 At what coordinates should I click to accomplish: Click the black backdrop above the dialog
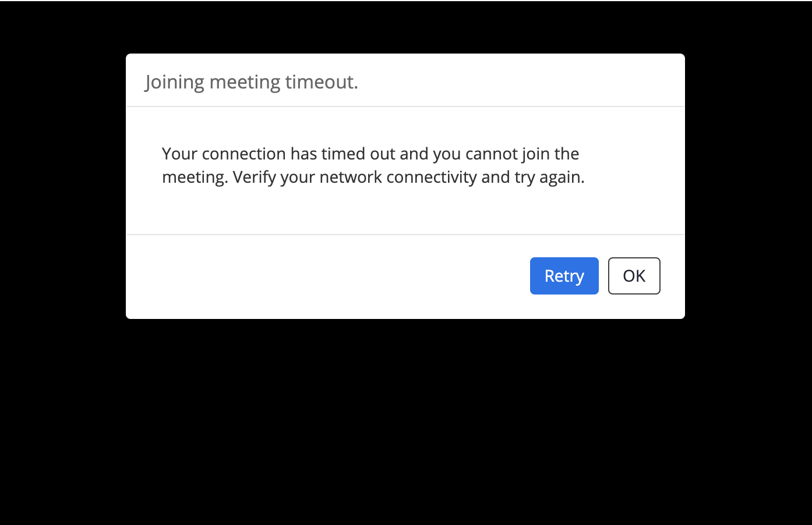tap(405, 27)
